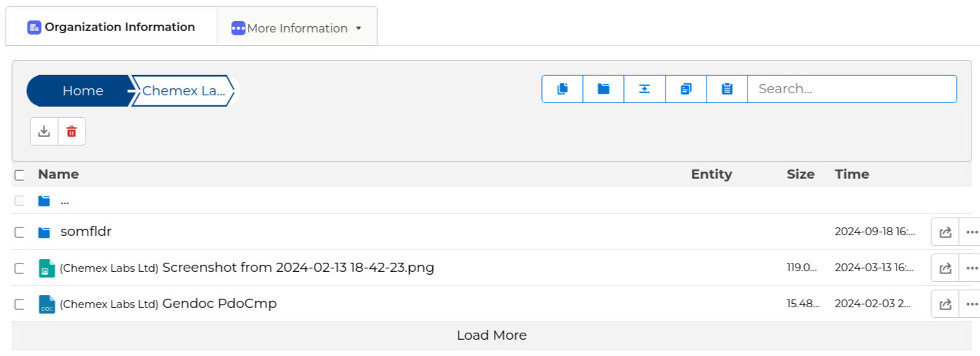Click the toolbar icon with stacked text pages

click(x=686, y=89)
